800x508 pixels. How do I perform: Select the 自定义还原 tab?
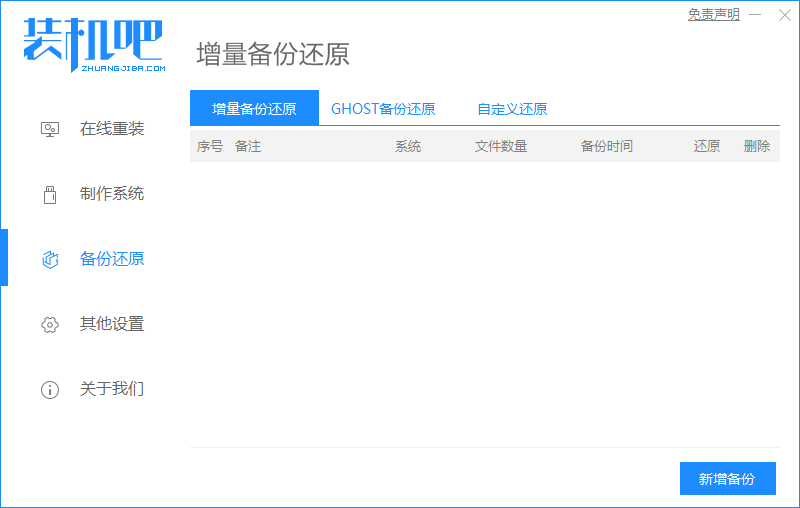coord(512,109)
